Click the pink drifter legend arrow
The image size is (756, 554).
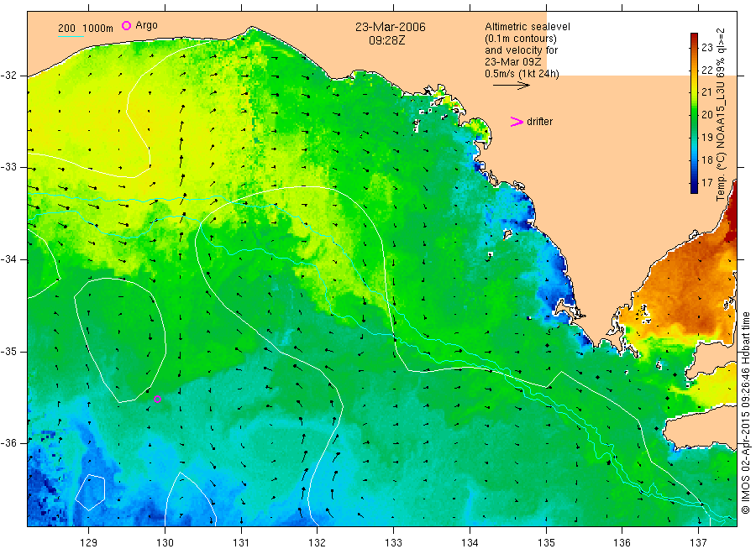pos(517,122)
